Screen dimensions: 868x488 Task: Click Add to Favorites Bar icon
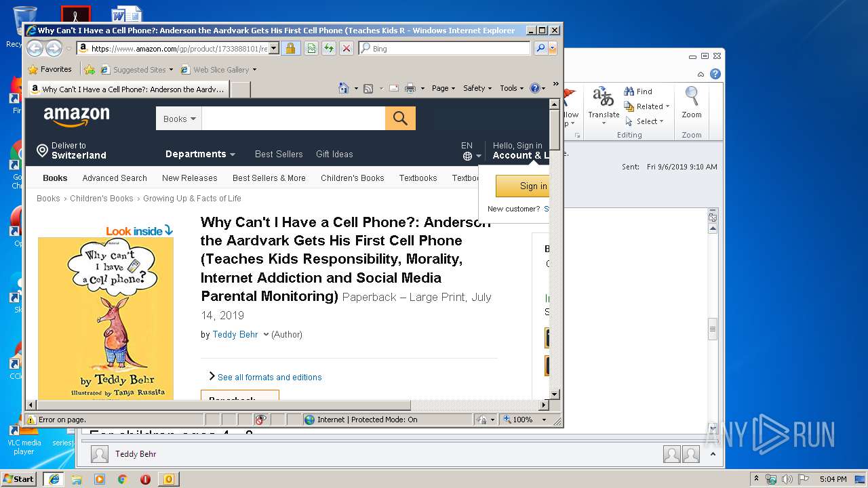[89, 69]
